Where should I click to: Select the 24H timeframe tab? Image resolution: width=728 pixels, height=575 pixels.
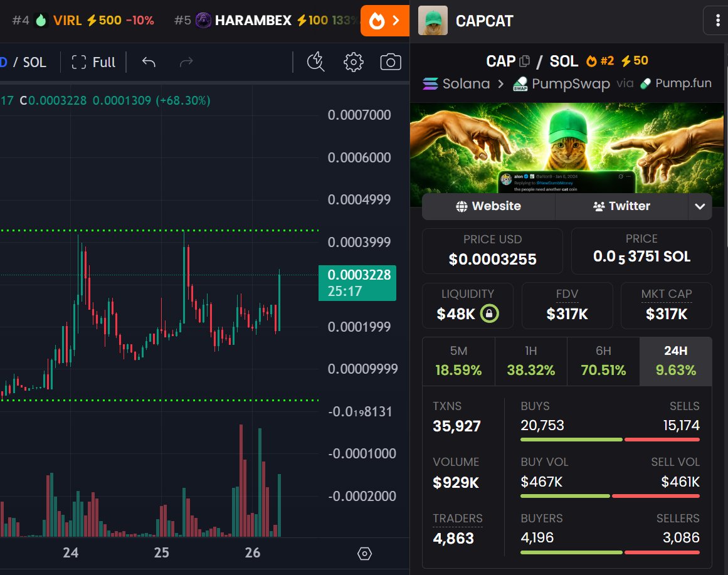pos(675,361)
